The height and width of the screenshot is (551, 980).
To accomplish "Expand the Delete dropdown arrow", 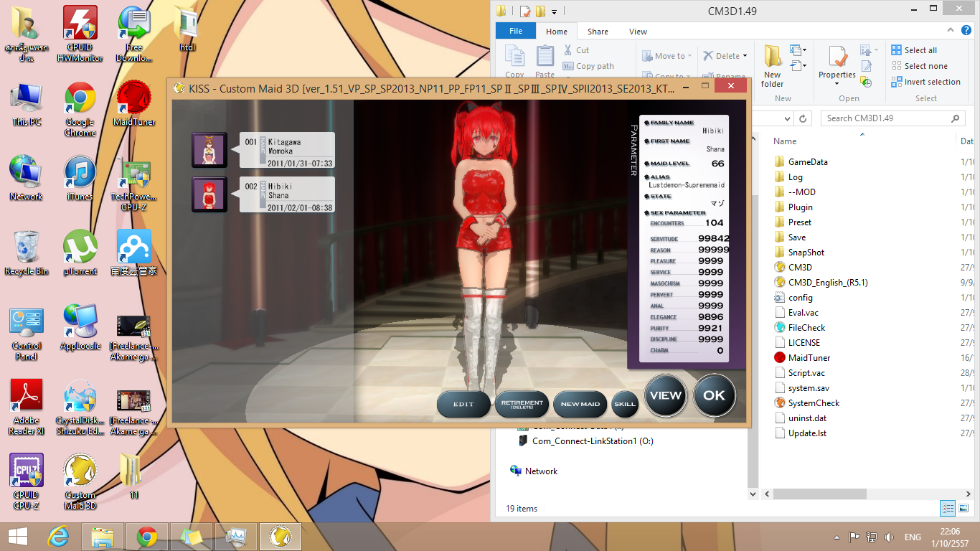I will click(745, 56).
